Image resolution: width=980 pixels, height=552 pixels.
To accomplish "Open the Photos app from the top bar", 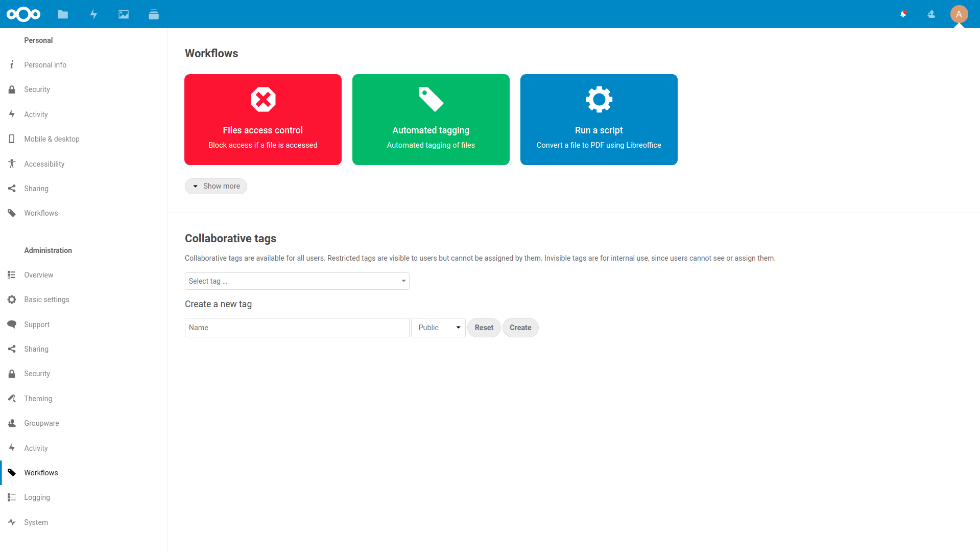I will 123,14.
